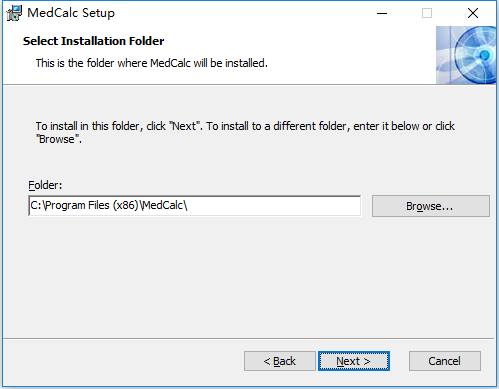Click the greyed-out maximize button

click(427, 13)
